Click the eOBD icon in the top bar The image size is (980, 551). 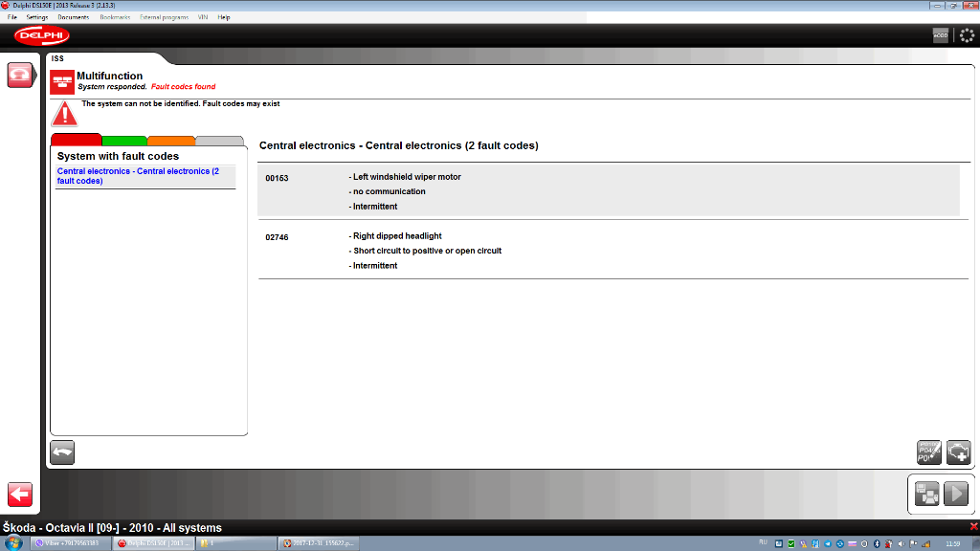[941, 35]
